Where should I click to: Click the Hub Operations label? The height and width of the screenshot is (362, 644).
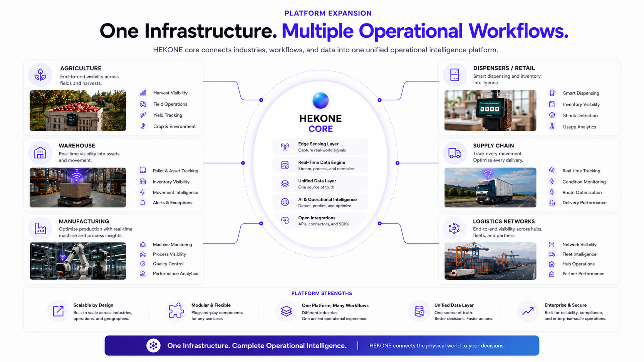(x=579, y=264)
